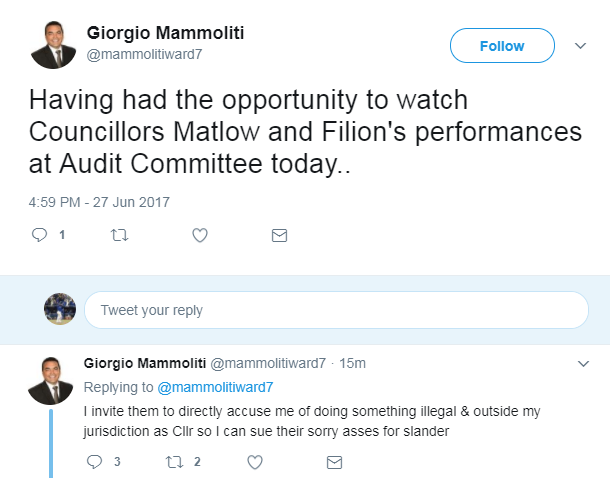The image size is (610, 478).
Task: Retweet the main Audit Committee tweet
Action: coord(119,235)
